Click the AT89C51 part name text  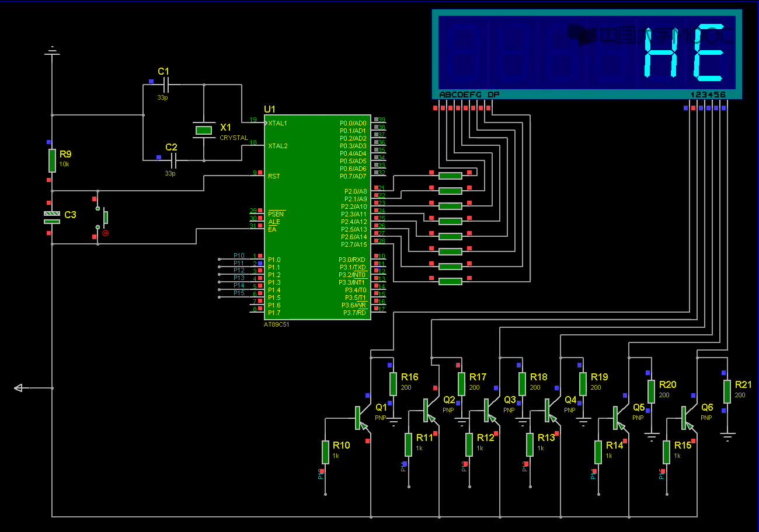point(277,324)
